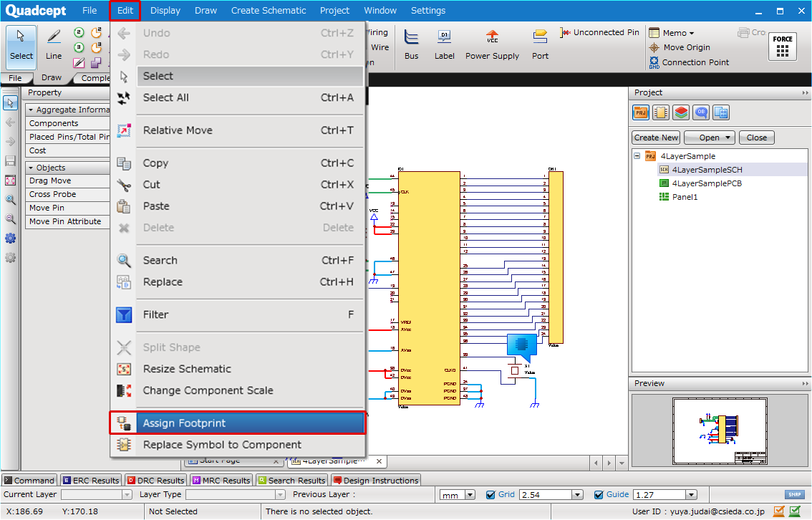Click the select arrow in left sidebar
This screenshot has height=520, width=812.
point(10,103)
